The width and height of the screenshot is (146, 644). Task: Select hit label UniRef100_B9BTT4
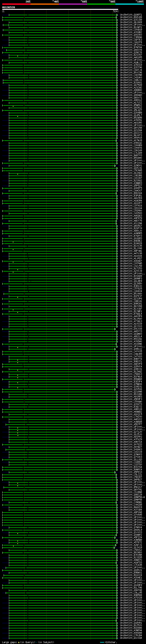[131, 359]
